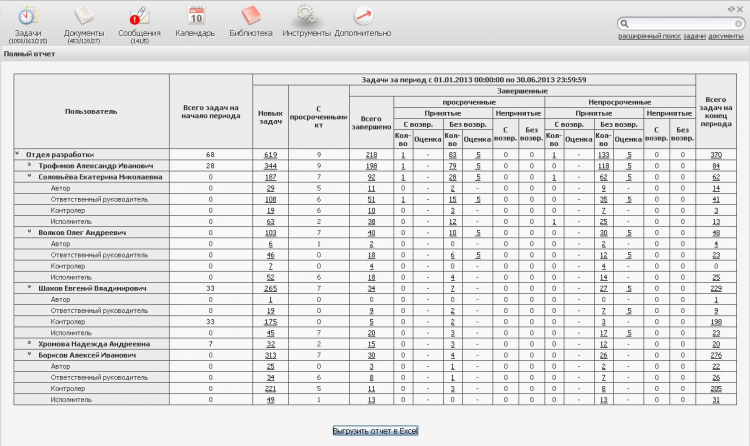750x446 pixels.
Task: Open the Дополнительно arrow icon
Action: [x=363, y=15]
